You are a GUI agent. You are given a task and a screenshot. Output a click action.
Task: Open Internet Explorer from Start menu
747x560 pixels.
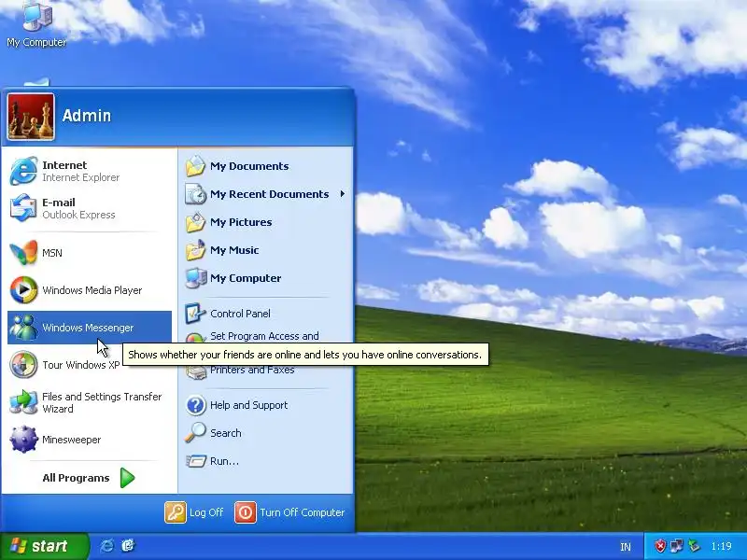89,171
